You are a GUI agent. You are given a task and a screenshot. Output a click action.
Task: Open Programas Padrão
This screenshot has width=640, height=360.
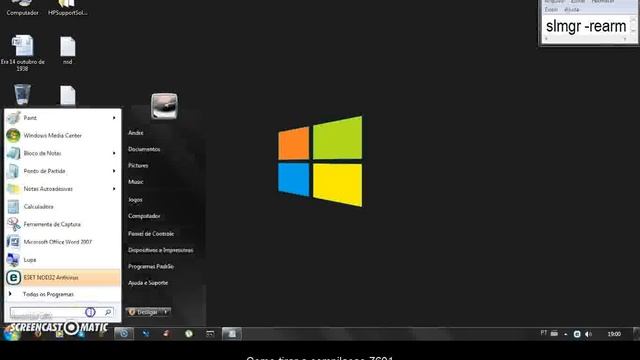click(x=151, y=267)
